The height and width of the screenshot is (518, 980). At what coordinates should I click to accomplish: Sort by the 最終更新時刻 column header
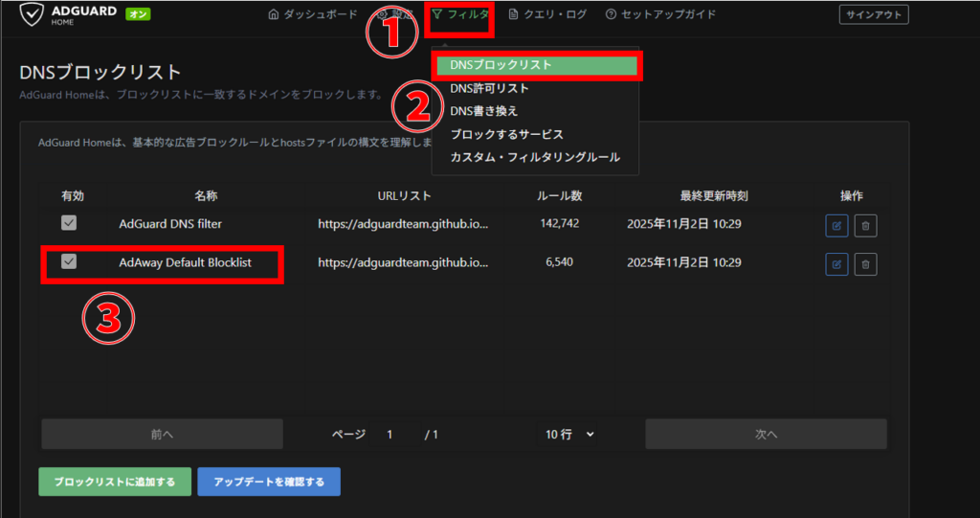click(x=714, y=196)
